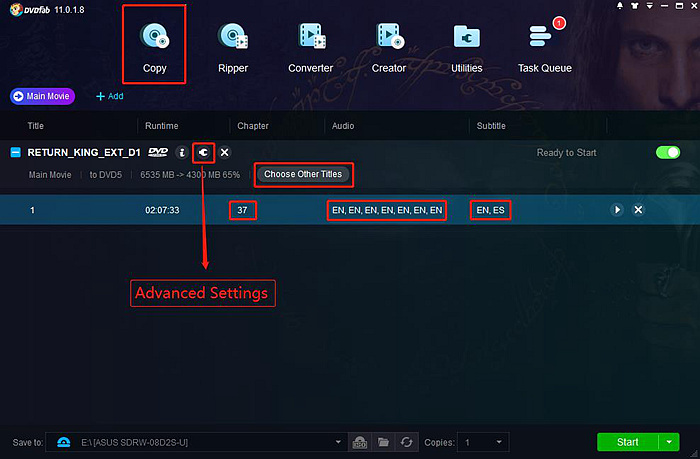700x459 pixels.
Task: Open the audio tracks EN list
Action: pos(387,210)
